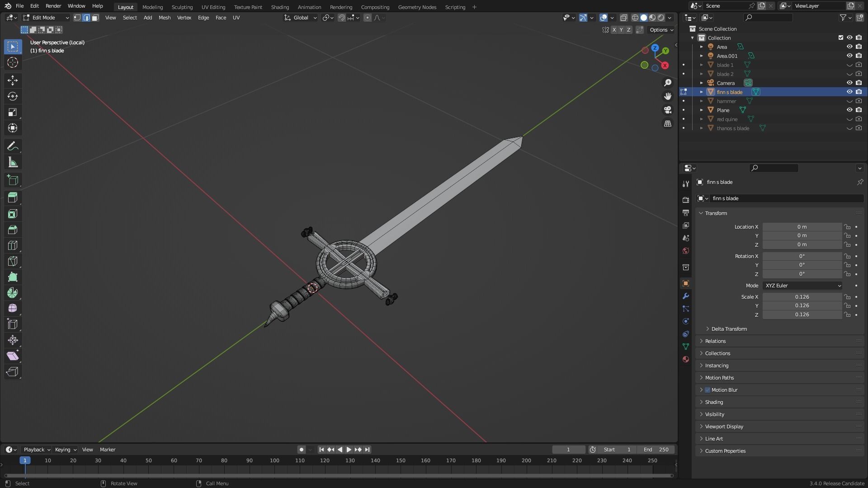The width and height of the screenshot is (868, 488).
Task: Expand thanos s blade tree item
Action: (x=702, y=128)
